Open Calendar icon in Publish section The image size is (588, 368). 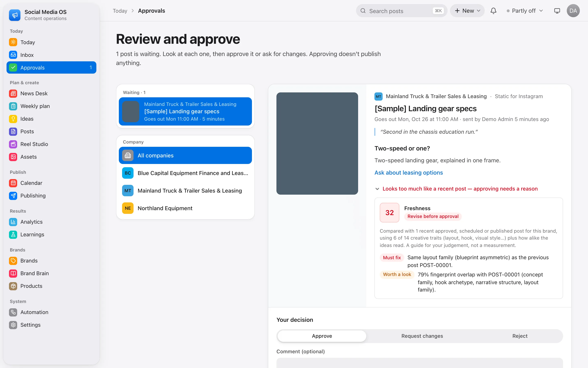13,183
